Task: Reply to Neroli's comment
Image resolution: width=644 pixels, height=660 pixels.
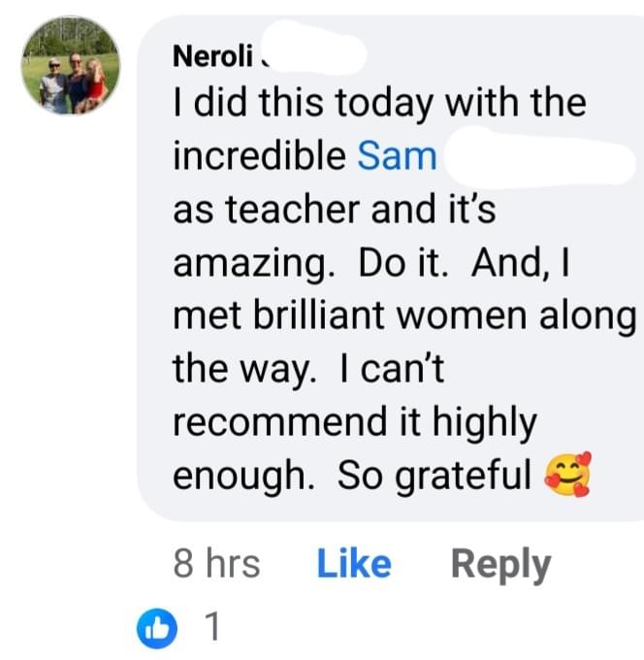Action: coord(500,564)
